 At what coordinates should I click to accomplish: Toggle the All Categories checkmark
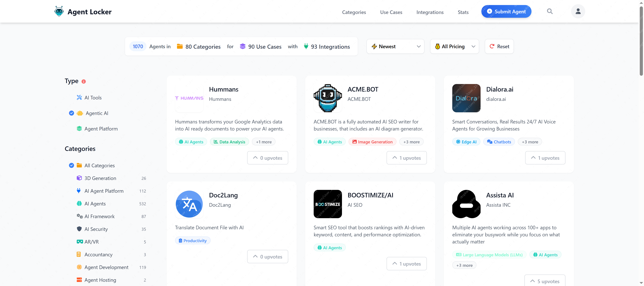tap(72, 165)
